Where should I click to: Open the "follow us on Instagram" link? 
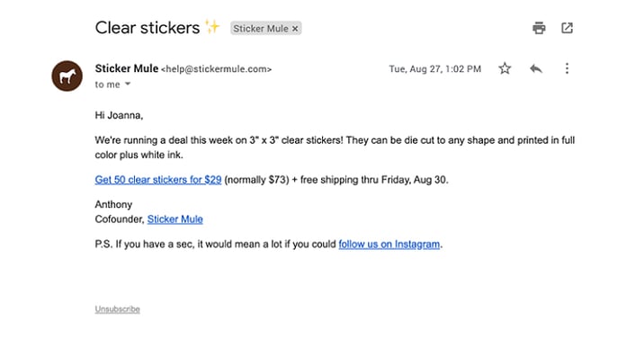(389, 245)
